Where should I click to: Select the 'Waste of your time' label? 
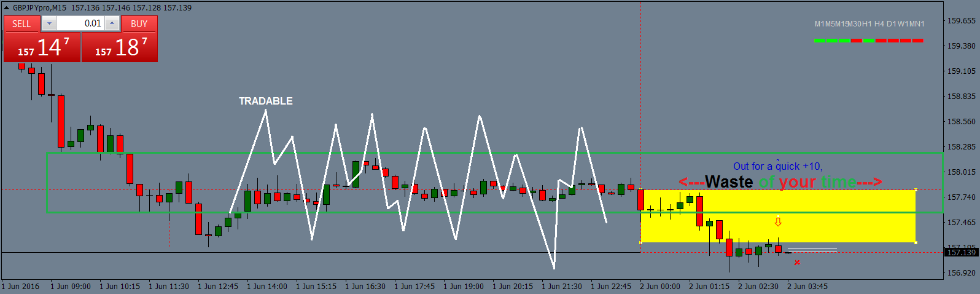(780, 182)
